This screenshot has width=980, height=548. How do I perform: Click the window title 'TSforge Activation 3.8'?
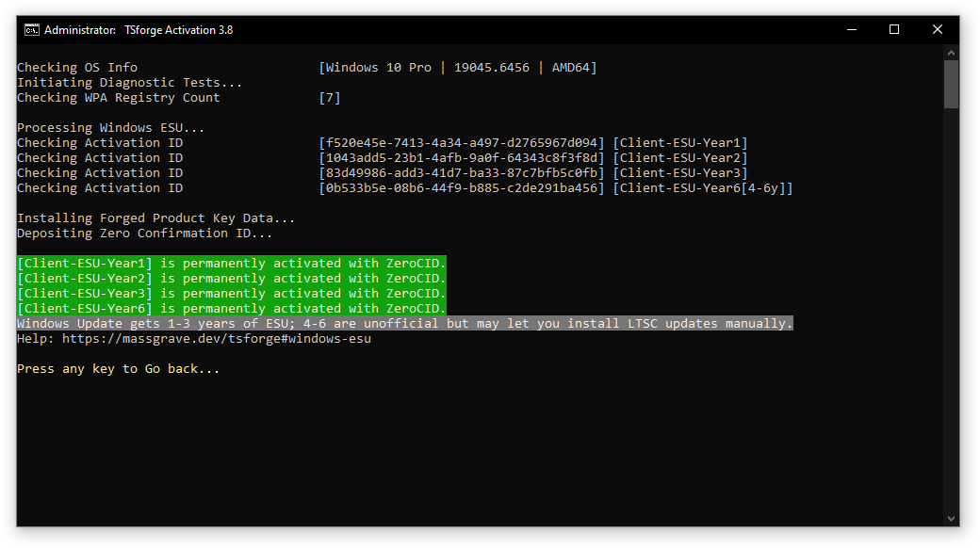pos(178,30)
